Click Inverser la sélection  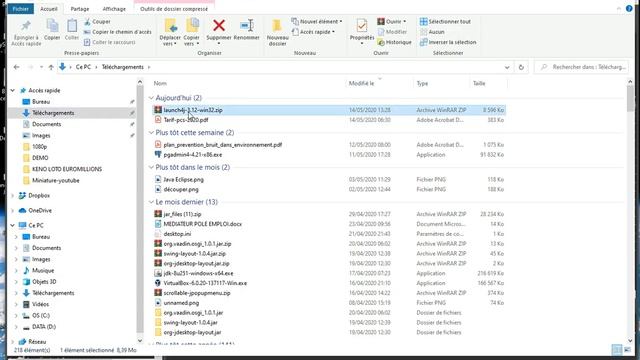click(x=448, y=42)
